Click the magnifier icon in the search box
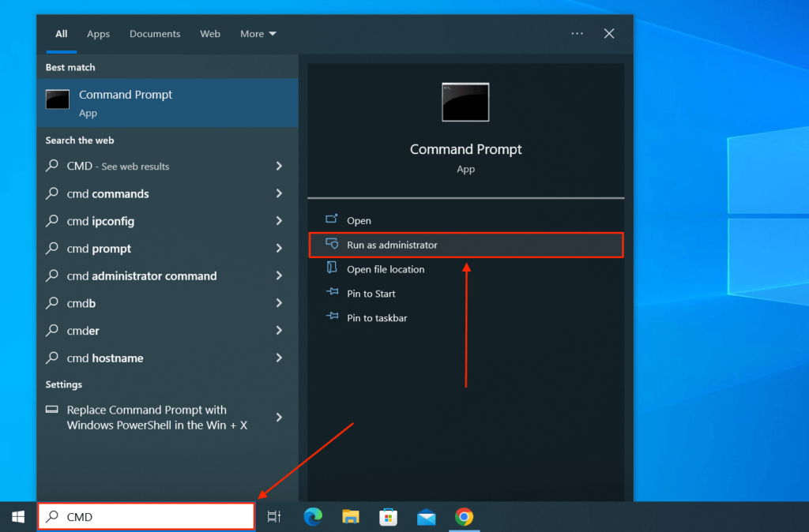This screenshot has height=532, width=809. pyautogui.click(x=51, y=517)
